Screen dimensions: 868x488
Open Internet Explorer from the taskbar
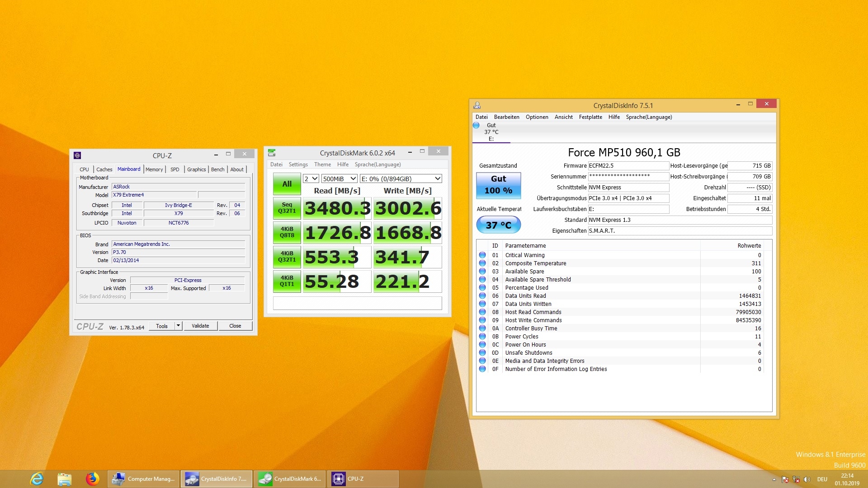tap(37, 479)
